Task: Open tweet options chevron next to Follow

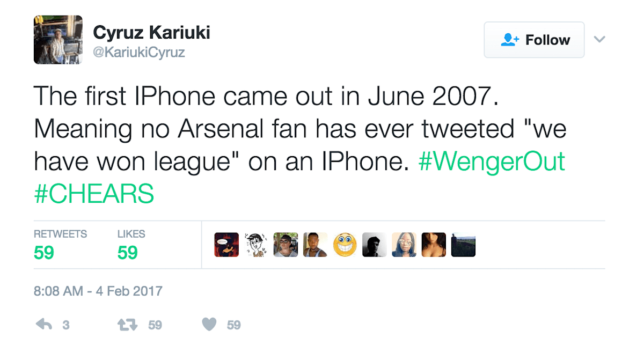Action: (599, 40)
